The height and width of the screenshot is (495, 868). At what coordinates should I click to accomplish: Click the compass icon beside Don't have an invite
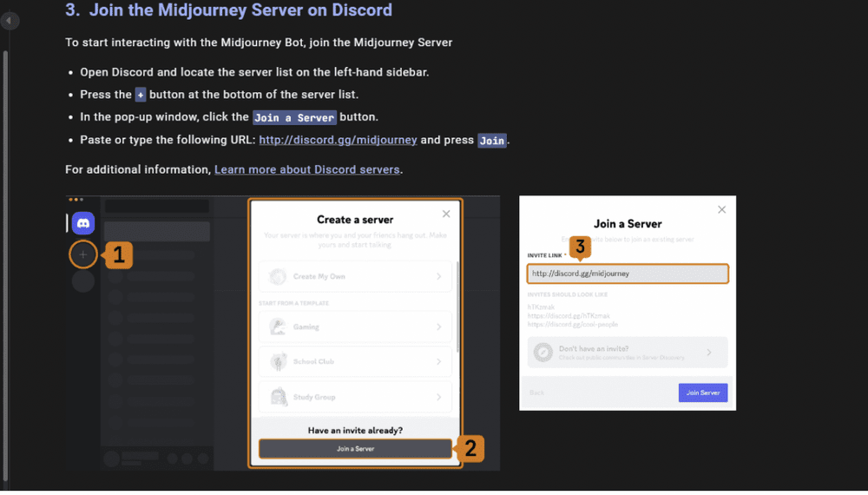tap(543, 353)
